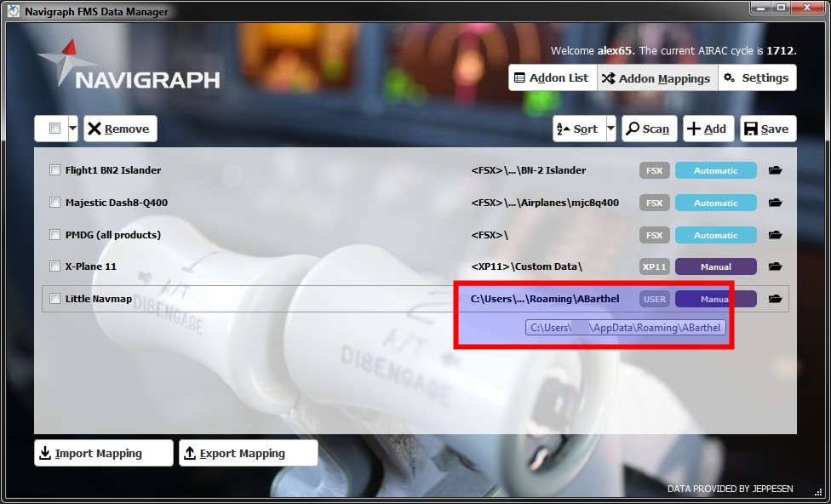This screenshot has width=831, height=504.
Task: Tick the Flight1 BN2 Islander checkbox
Action: (x=54, y=170)
